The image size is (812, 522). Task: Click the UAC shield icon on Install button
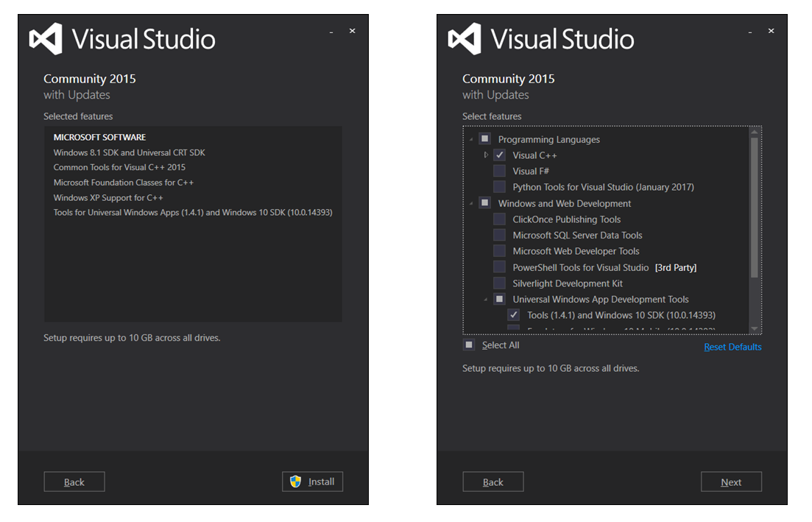(x=296, y=482)
